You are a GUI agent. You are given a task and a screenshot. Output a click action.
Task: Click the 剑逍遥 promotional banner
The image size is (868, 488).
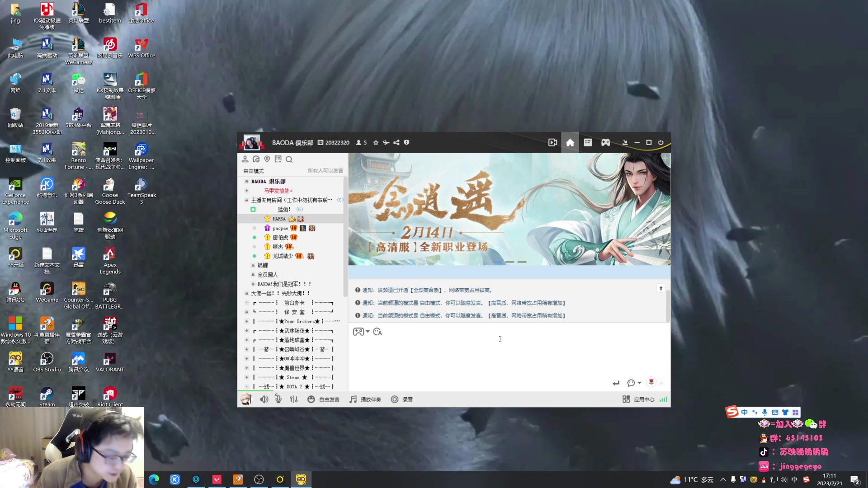[509, 209]
